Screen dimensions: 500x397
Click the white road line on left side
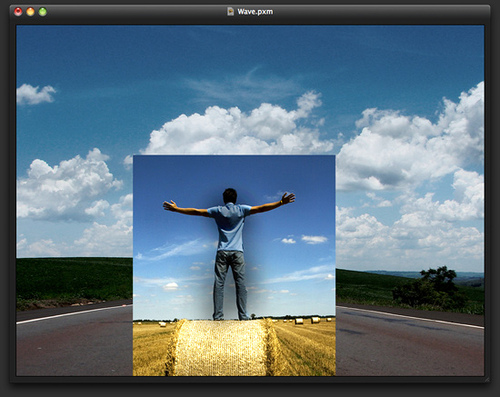point(74,314)
